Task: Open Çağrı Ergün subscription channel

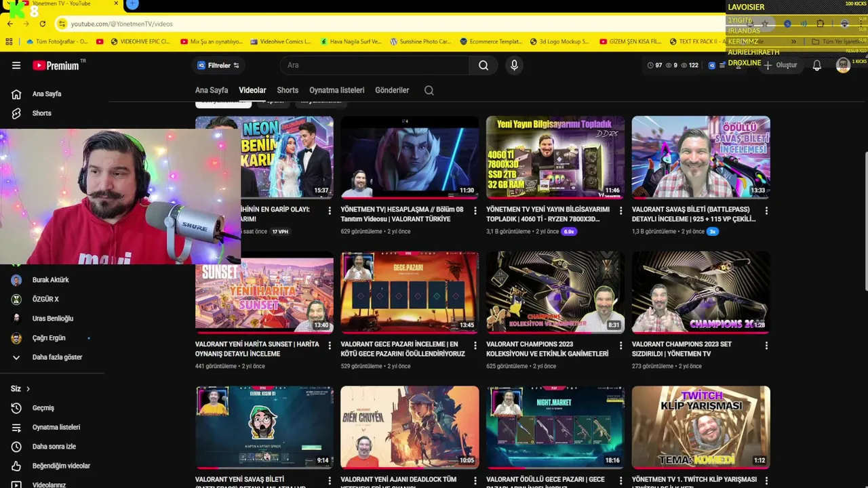Action: coord(49,338)
